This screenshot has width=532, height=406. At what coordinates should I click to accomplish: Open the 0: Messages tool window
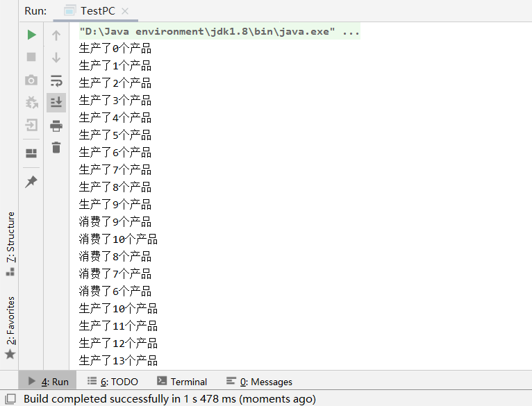point(259,382)
